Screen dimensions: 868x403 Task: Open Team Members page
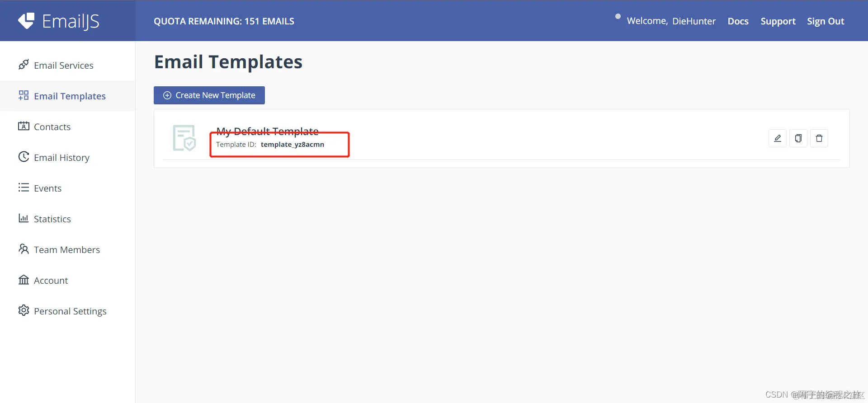click(x=67, y=250)
